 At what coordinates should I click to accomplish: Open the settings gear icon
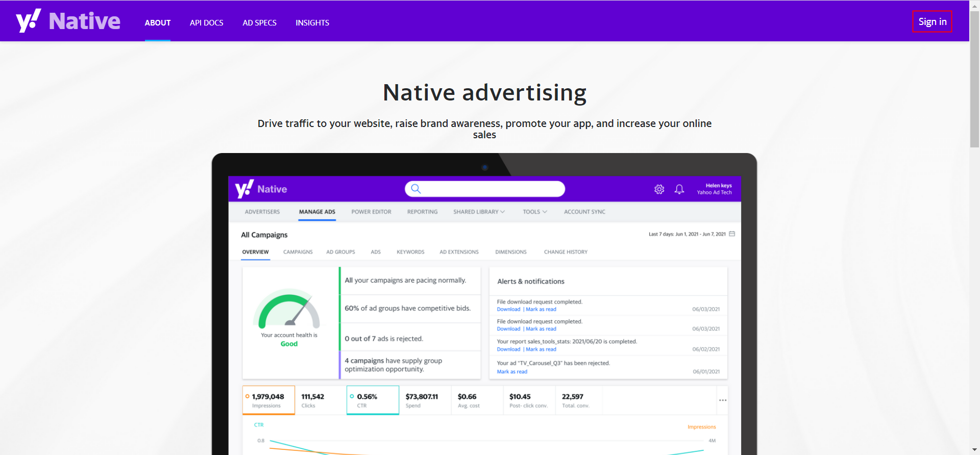pos(659,189)
